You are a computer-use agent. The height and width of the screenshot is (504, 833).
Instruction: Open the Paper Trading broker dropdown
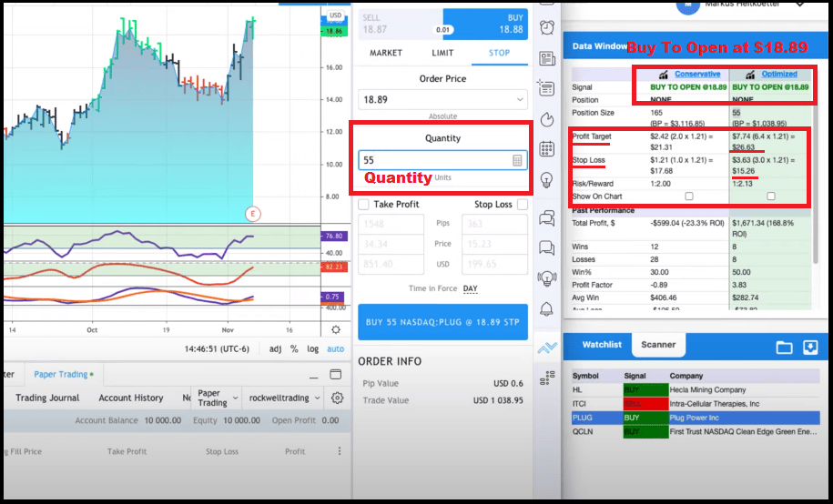point(218,398)
